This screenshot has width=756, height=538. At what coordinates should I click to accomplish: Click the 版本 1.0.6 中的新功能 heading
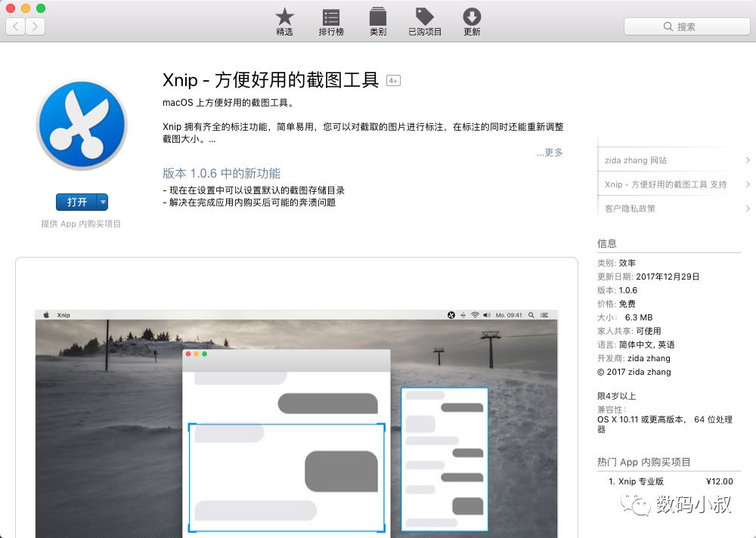click(x=222, y=173)
